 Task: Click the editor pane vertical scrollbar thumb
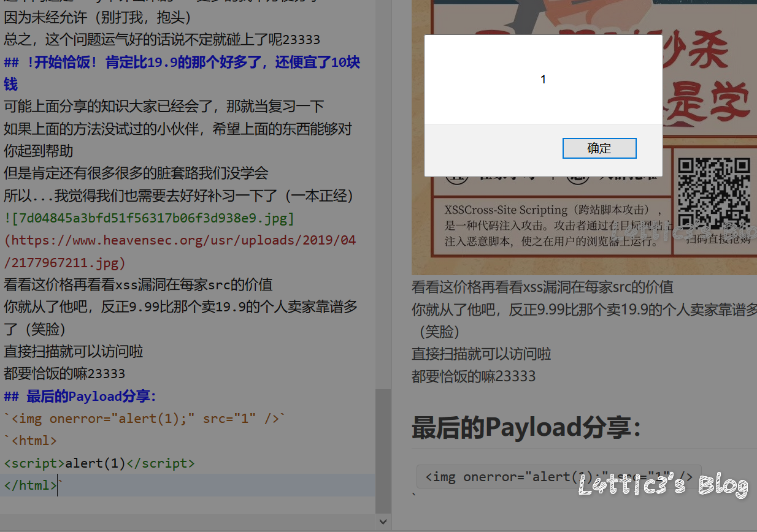[x=383, y=450]
